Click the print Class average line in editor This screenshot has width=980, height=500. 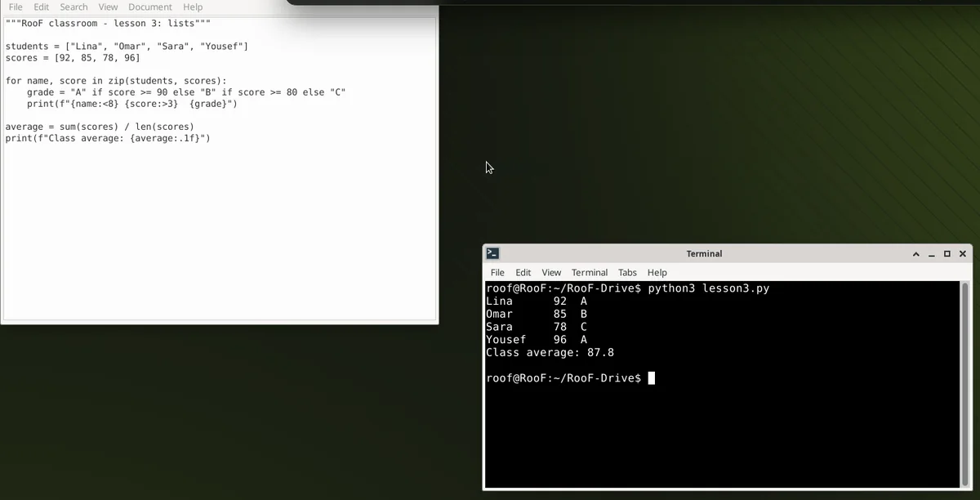[108, 138]
